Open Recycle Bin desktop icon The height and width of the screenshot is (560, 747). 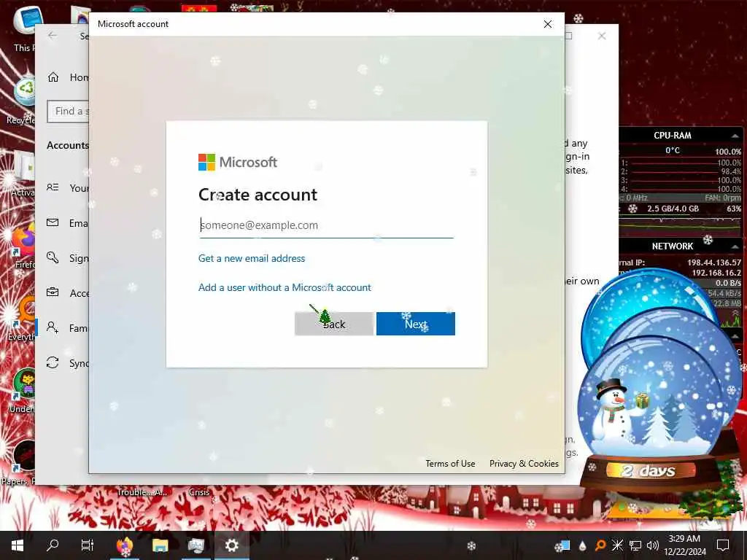(24, 91)
